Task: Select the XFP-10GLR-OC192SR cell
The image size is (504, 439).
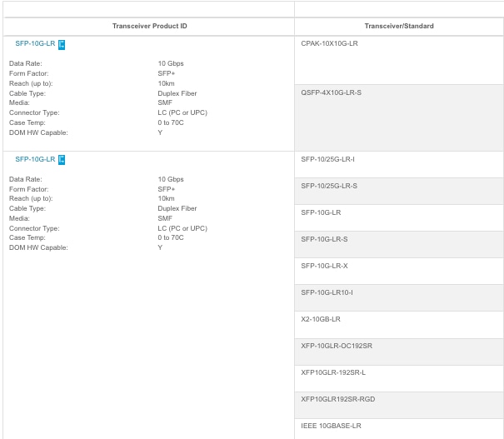Action: point(399,352)
